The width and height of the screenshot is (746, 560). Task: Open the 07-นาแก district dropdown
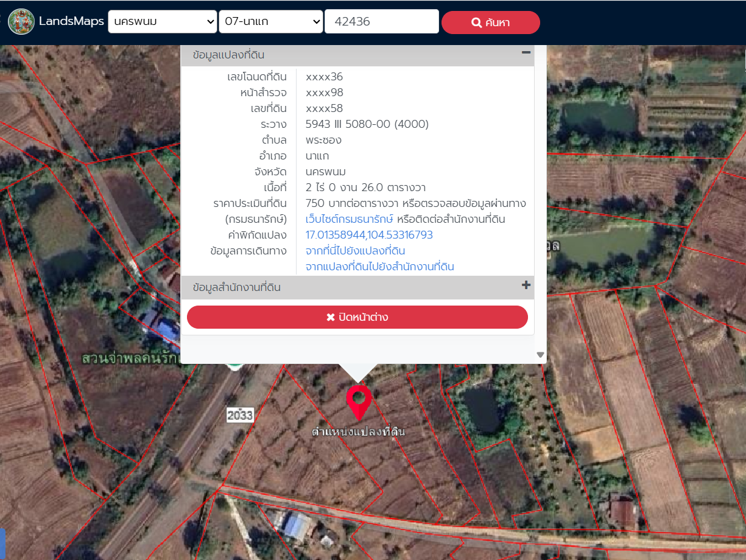point(271,22)
